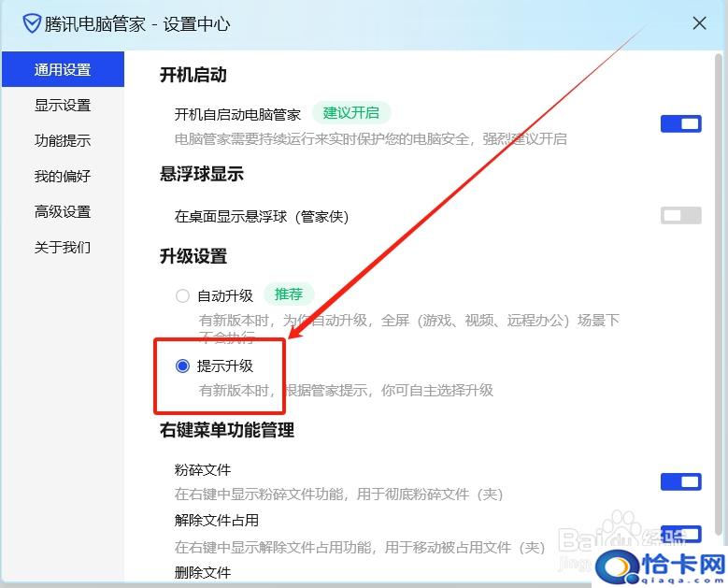Click the 在右键中显示解除文件占用功能 description
Screen dimensions: 728x588
pos(360,547)
